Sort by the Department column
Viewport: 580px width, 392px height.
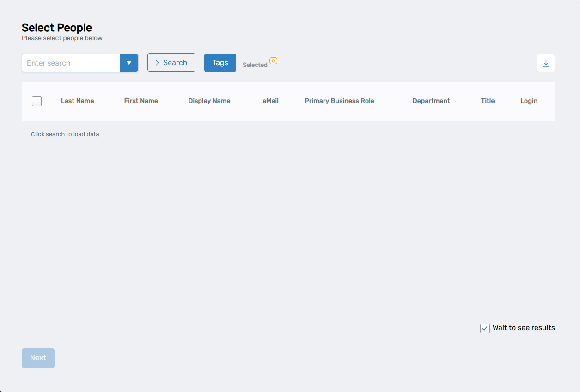pyautogui.click(x=431, y=101)
